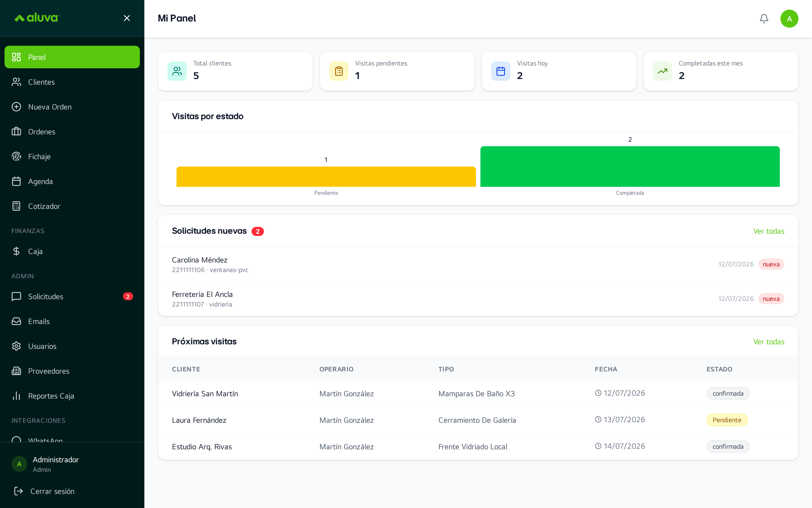Click the Agenda calendar icon in sidebar

(x=16, y=181)
